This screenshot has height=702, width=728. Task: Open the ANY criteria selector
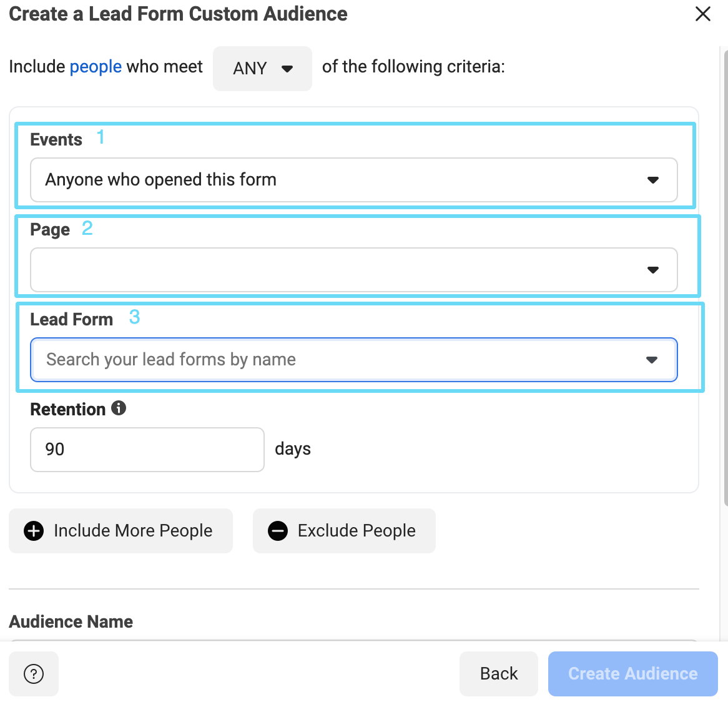[x=262, y=69]
